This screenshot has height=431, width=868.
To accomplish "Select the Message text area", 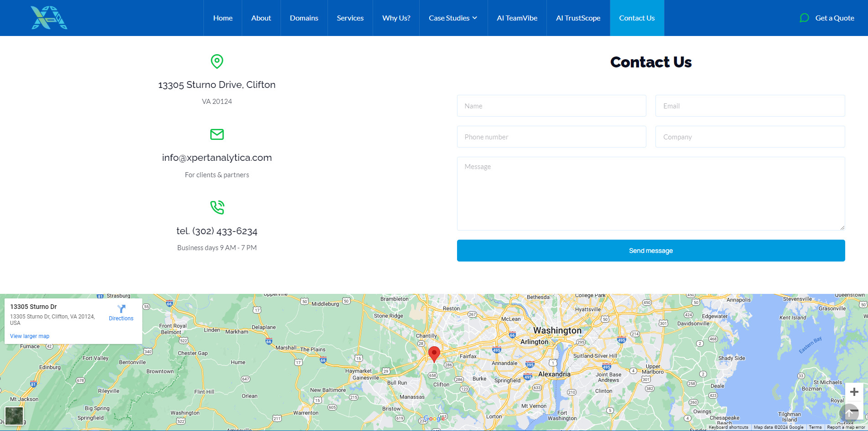I will [x=650, y=194].
